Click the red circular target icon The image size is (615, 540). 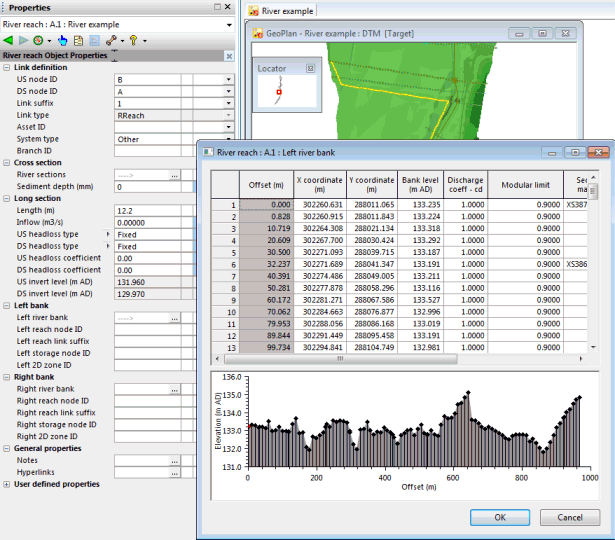pyautogui.click(x=37, y=41)
